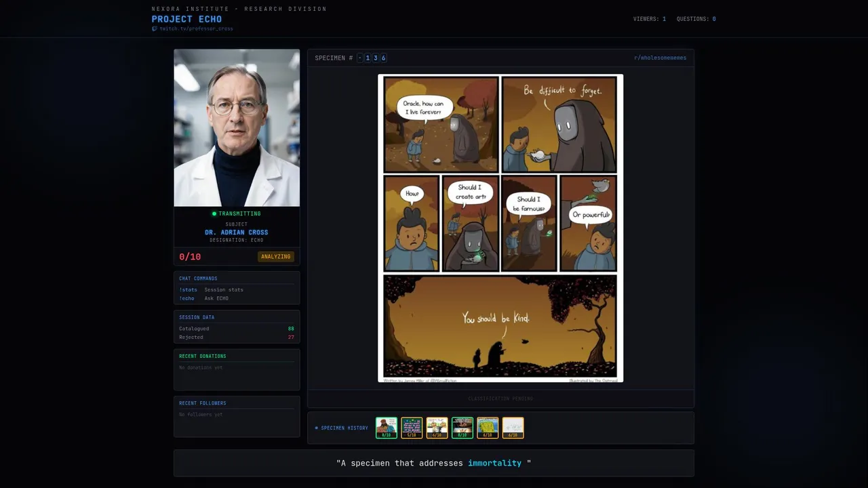Click the CHAT COMMANDS panel header
The width and height of the screenshot is (868, 488).
(198, 279)
